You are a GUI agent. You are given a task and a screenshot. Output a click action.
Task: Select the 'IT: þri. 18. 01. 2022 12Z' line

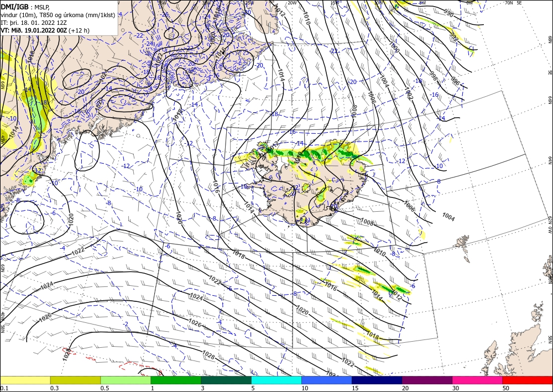coord(33,23)
